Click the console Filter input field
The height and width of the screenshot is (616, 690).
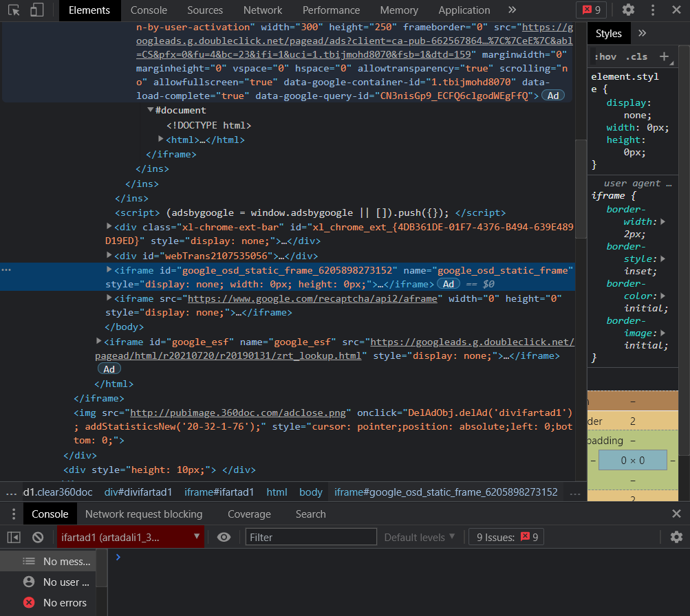[x=311, y=537]
